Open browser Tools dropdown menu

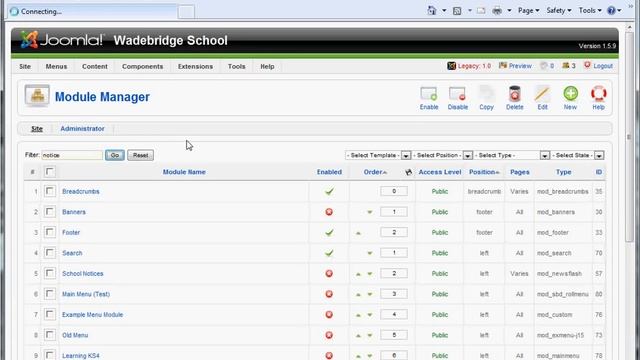click(x=590, y=11)
